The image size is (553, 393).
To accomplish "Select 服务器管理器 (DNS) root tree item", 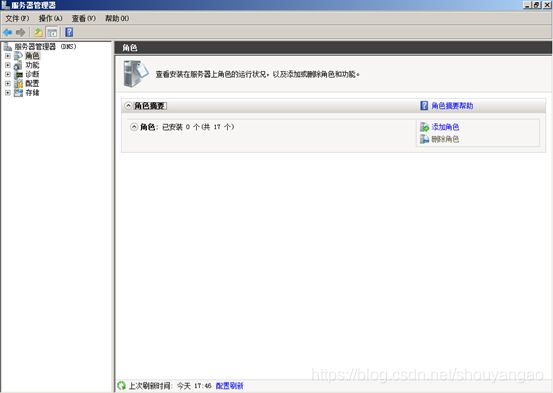I will [x=45, y=47].
